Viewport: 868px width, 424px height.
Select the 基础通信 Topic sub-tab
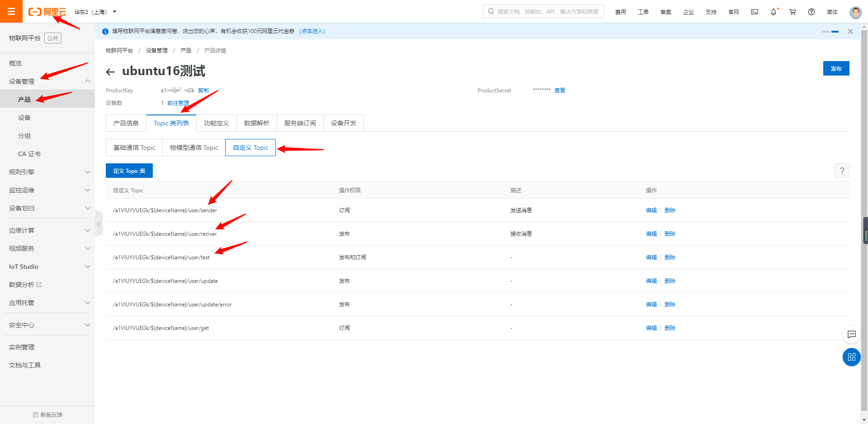[x=134, y=148]
